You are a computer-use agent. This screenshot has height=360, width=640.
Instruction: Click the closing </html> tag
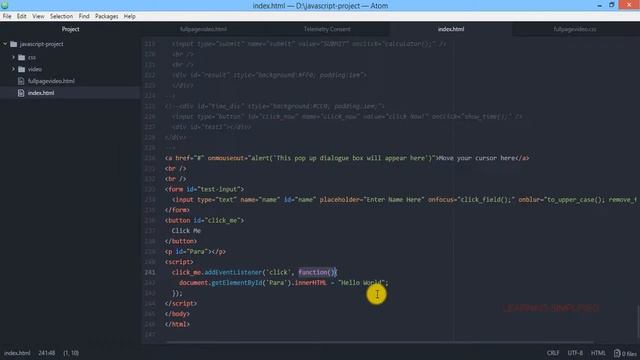pos(177,324)
